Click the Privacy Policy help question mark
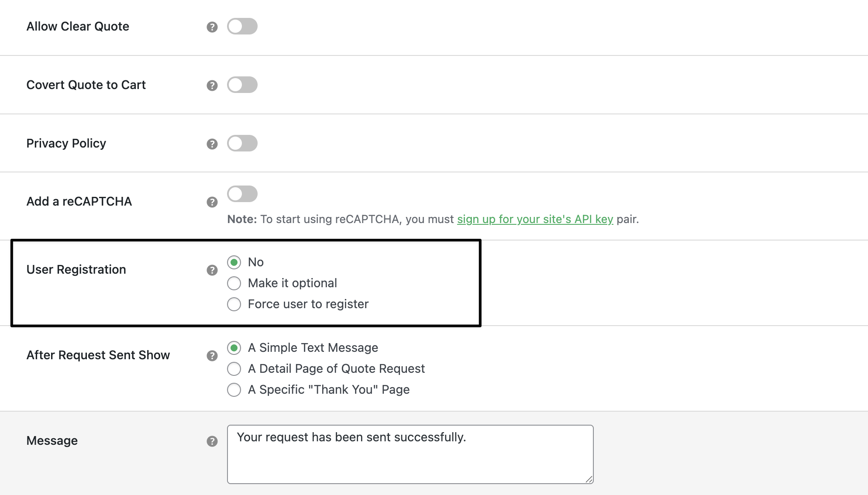This screenshot has width=868, height=495. tap(212, 144)
